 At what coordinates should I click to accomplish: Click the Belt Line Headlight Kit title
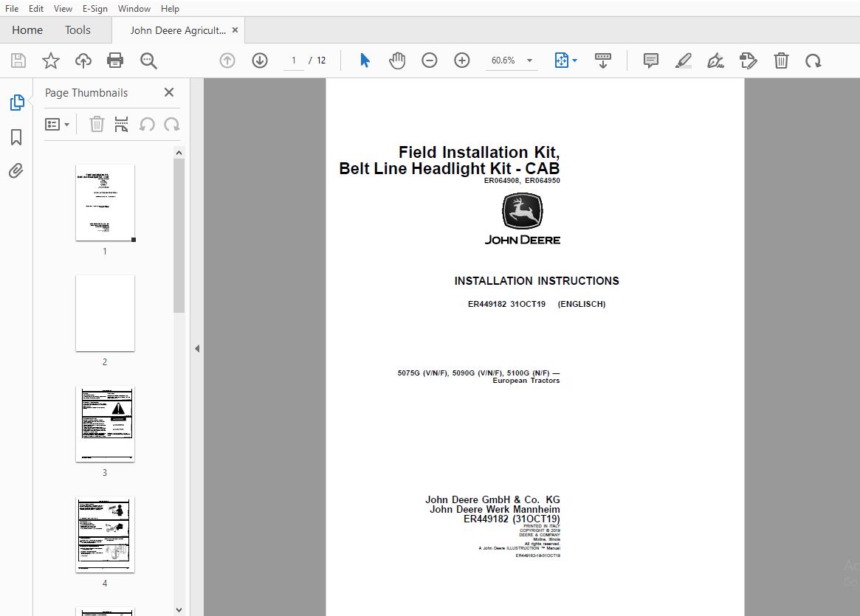[x=450, y=168]
